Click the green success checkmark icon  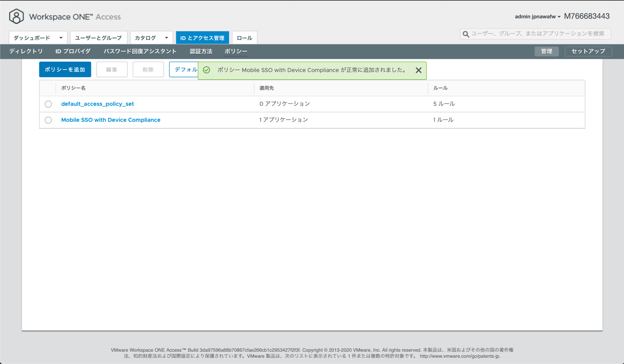(206, 70)
